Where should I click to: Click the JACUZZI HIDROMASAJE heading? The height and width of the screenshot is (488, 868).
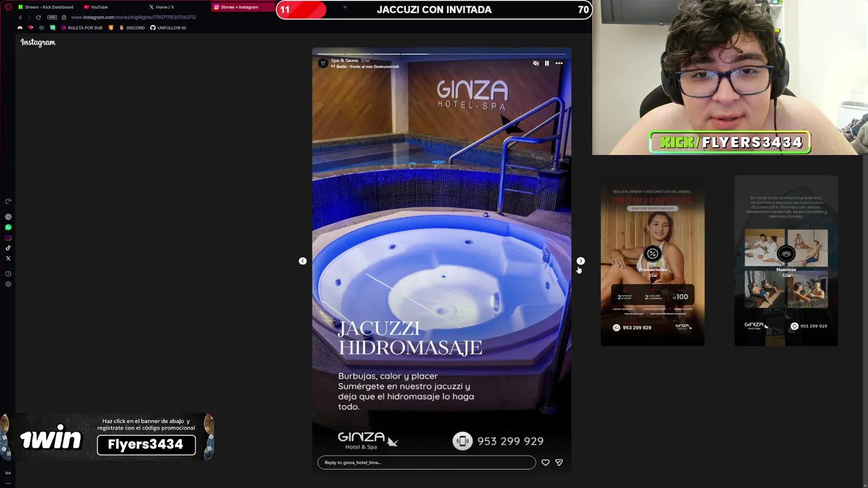click(410, 338)
